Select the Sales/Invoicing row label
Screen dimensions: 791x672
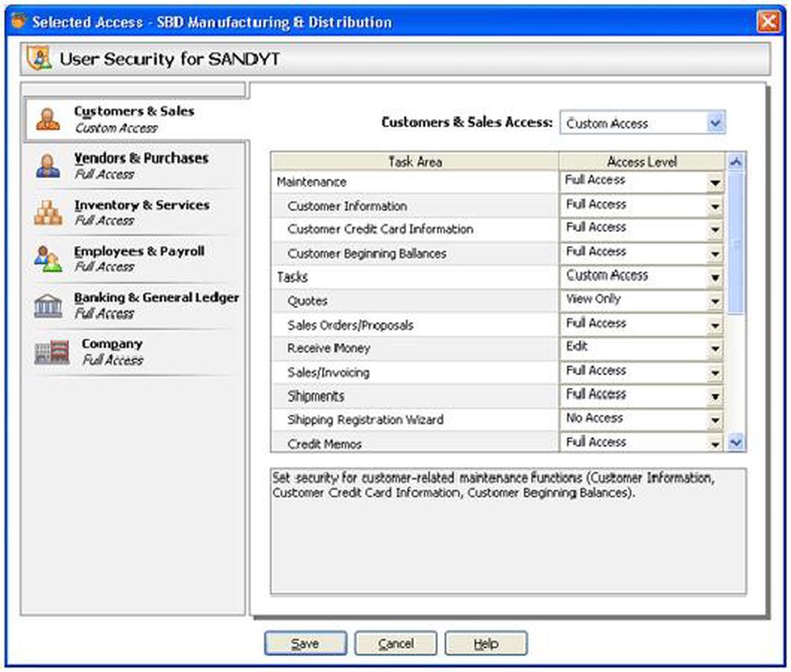(329, 373)
